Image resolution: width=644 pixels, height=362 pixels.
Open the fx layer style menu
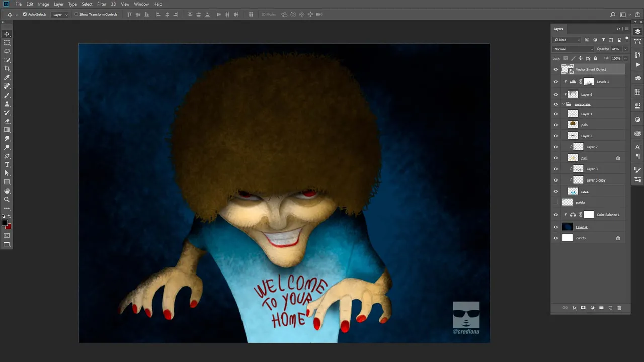[574, 308]
